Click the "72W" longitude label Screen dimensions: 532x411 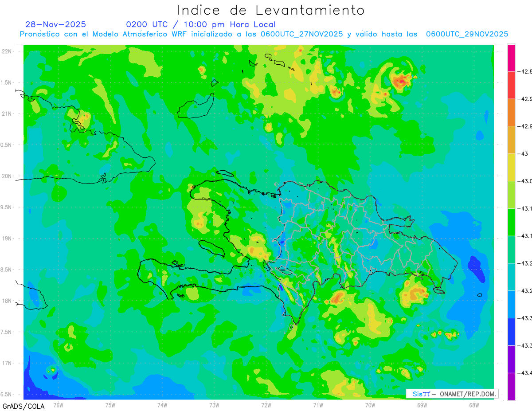[266, 405]
